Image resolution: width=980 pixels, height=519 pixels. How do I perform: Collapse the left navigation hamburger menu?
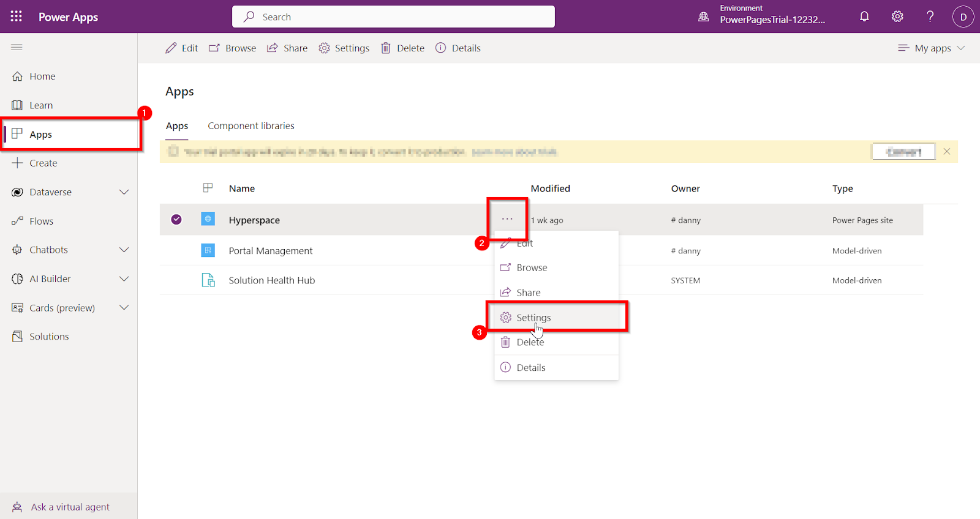(17, 47)
